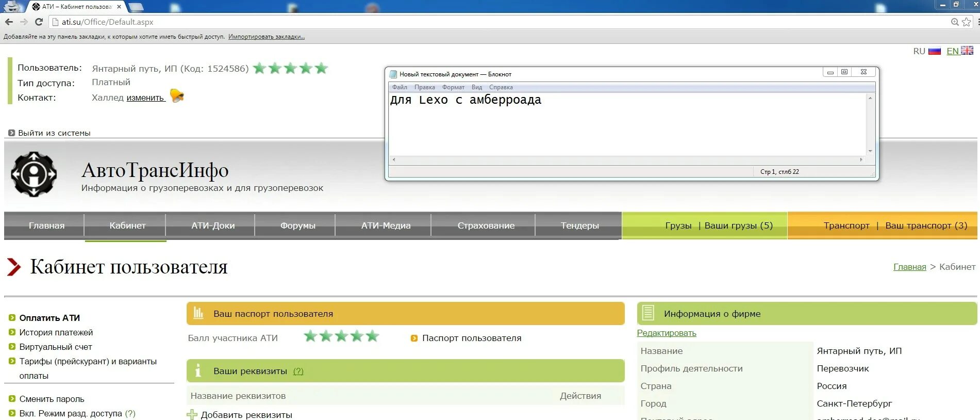Click the Russian flag icon
Viewport: 980px width, 420px height.
coord(935,51)
